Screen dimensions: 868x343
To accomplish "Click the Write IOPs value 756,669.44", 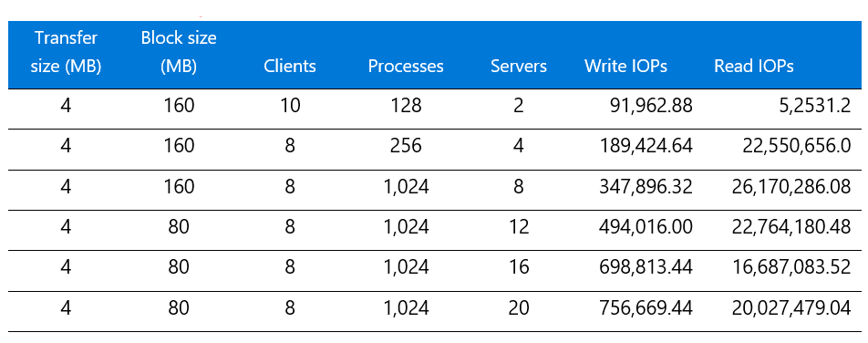I will [646, 307].
